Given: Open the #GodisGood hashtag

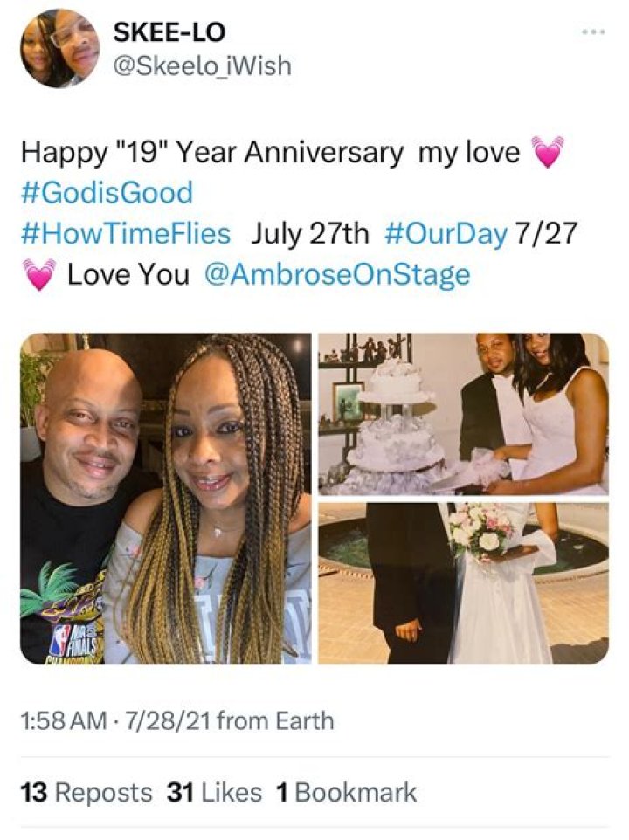Looking at the screenshot, I should [107, 192].
